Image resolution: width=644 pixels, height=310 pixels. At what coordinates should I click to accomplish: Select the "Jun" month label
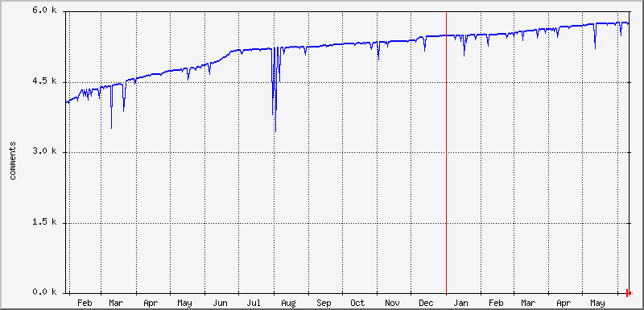click(221, 304)
